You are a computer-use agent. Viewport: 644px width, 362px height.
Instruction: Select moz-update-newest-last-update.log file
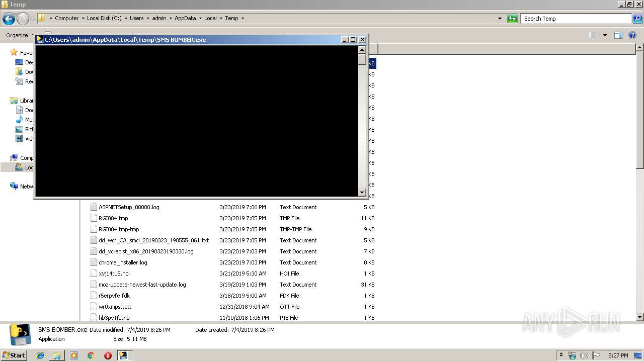(x=142, y=285)
